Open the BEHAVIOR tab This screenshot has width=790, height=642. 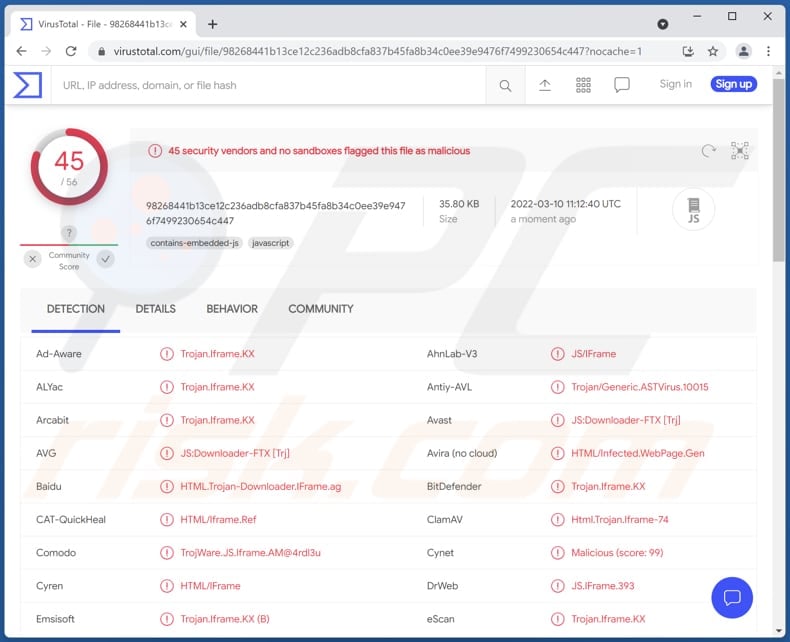232,309
